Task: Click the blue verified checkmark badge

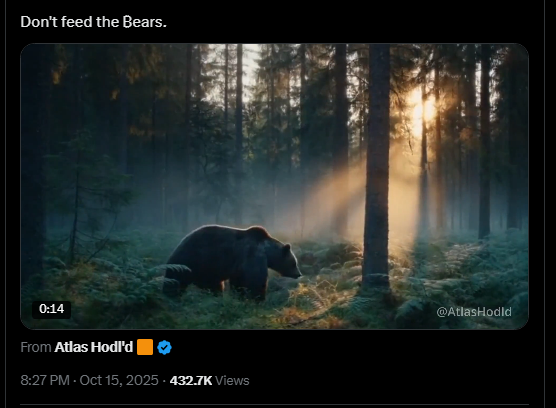Action: click(164, 347)
